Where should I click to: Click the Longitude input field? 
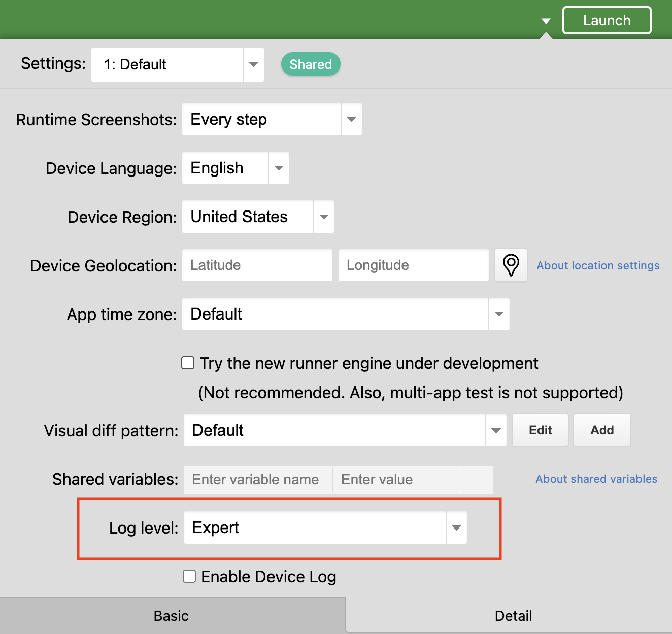coord(414,265)
